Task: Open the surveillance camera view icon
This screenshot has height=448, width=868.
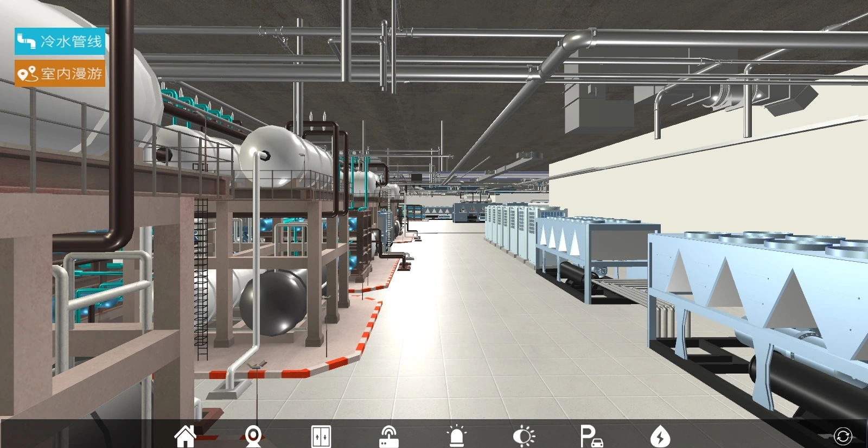Action: click(253, 436)
